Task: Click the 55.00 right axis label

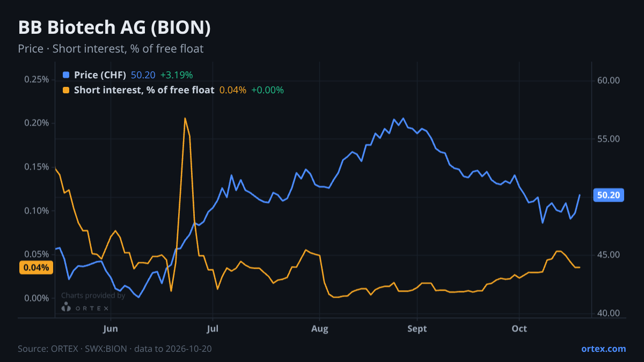Action: point(609,139)
